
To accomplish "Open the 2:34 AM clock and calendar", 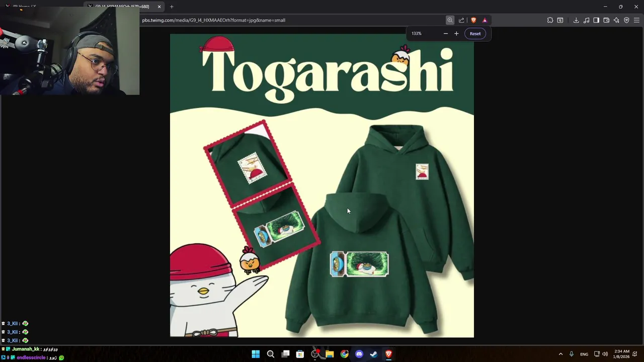I will click(x=621, y=354).
